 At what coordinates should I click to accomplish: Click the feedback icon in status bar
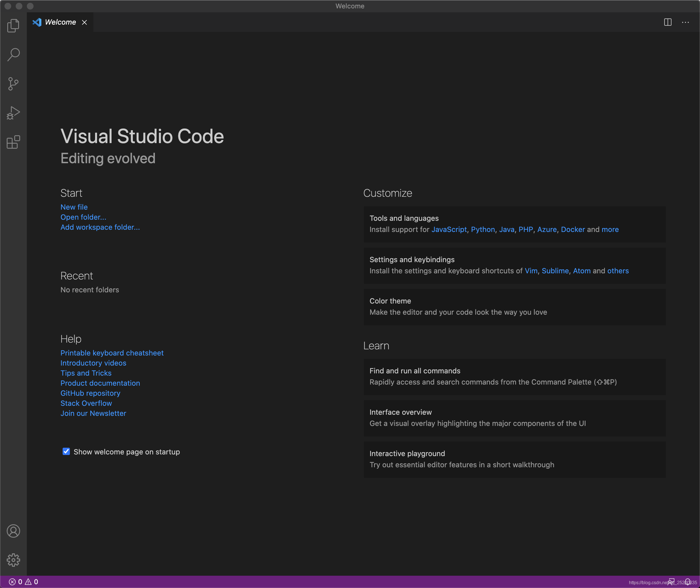point(671,582)
